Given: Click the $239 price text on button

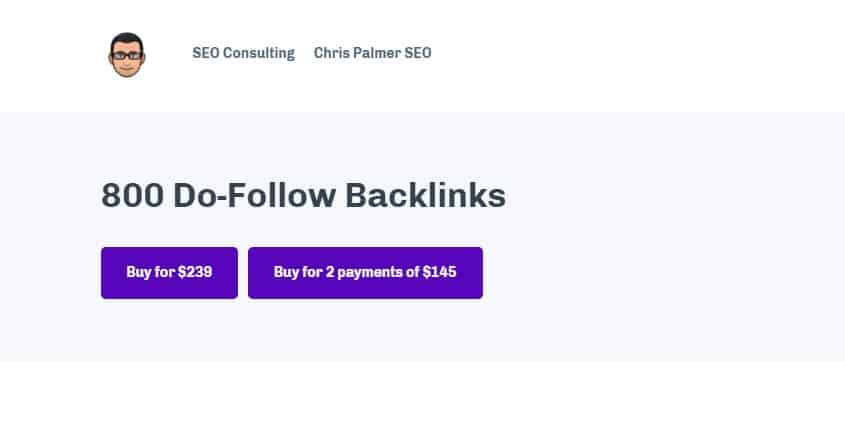Looking at the screenshot, I should [x=195, y=272].
